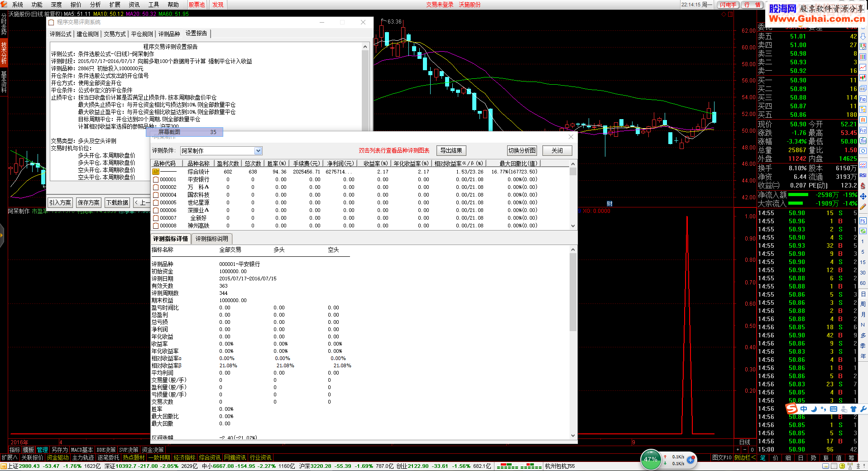Click the 技术分析 vertical tab on left
This screenshot has width=868, height=471.
pos(4,53)
